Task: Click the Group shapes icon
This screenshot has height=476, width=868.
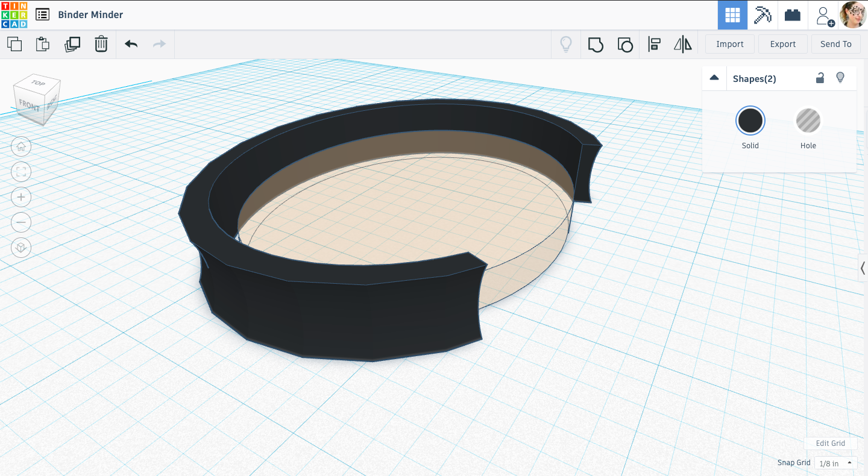Action: (x=596, y=44)
